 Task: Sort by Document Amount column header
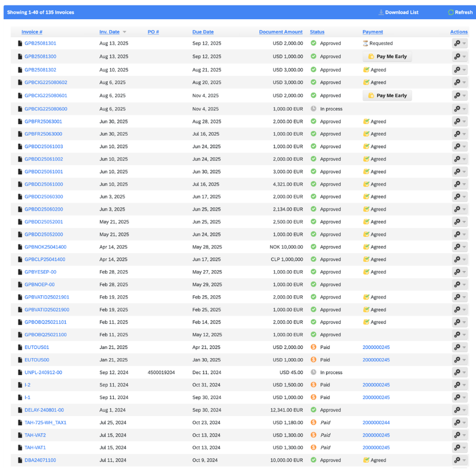click(x=281, y=32)
